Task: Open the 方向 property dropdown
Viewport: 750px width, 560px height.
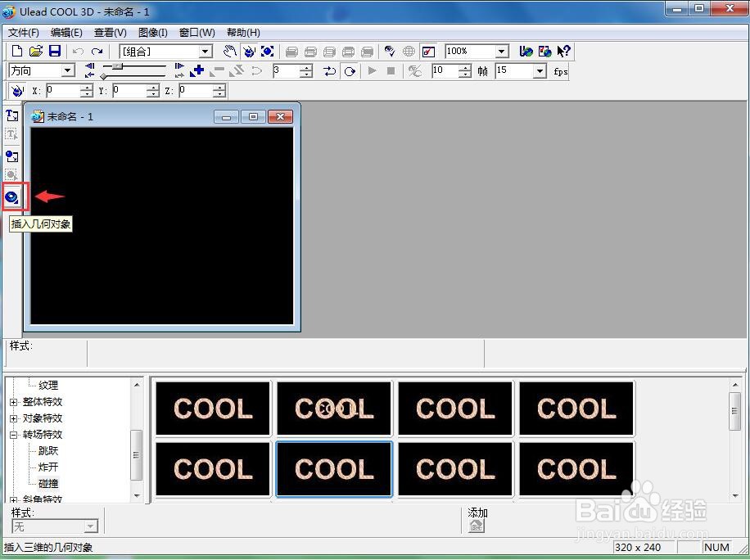Action: 68,70
